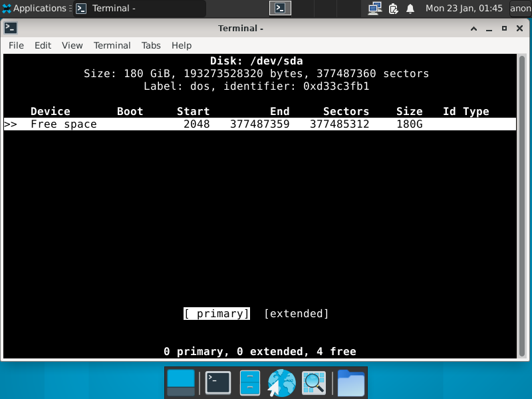Launch the Web Browser dock icon
The width and height of the screenshot is (532, 399).
tap(281, 383)
